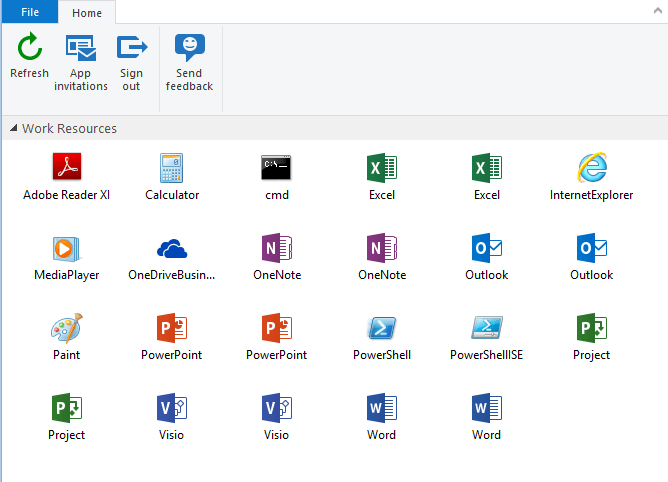Open the PowerPoint icon next to Paint
Image resolution: width=668 pixels, height=482 pixels.
coord(172,337)
